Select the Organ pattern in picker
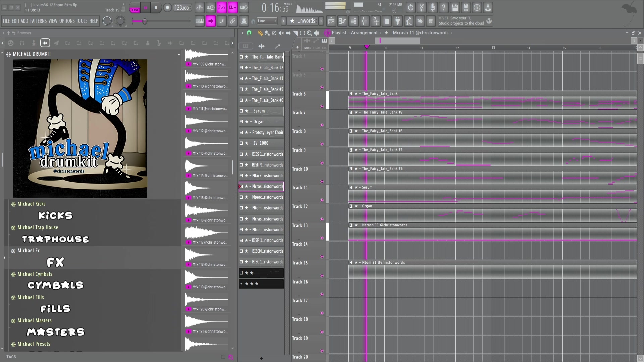Screen dimensions: 644x362 tap(262, 122)
